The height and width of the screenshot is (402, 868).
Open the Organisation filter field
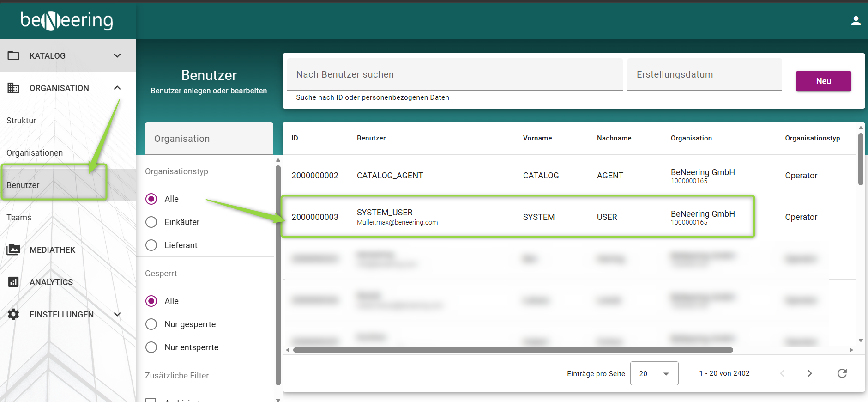209,139
